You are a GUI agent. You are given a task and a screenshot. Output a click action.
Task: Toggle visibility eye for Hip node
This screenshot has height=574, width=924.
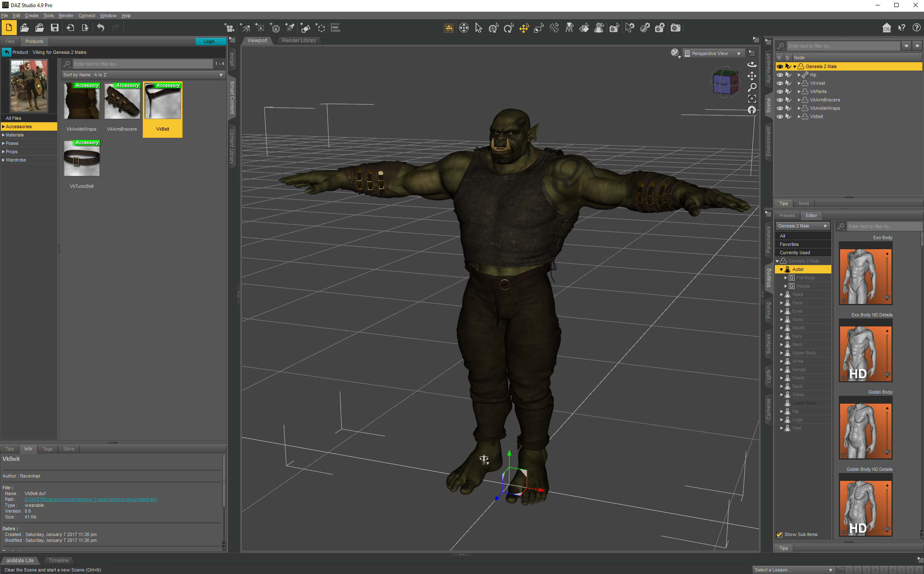780,75
